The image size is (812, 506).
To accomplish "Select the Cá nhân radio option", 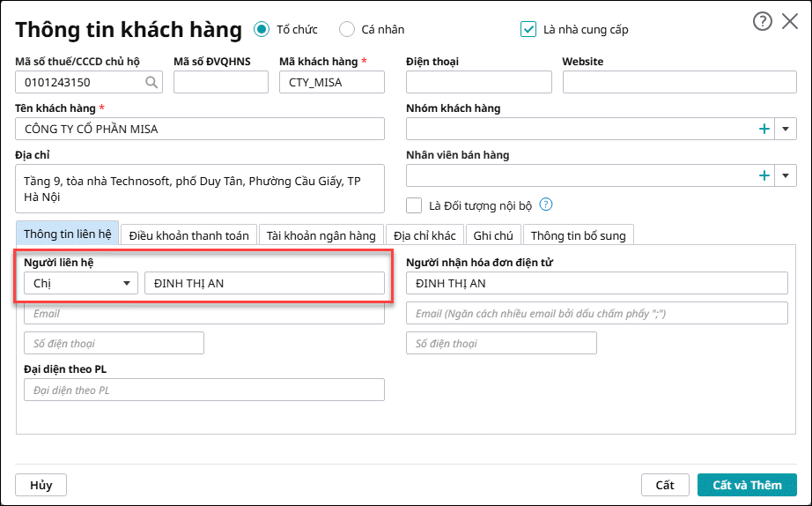I will coord(346,29).
